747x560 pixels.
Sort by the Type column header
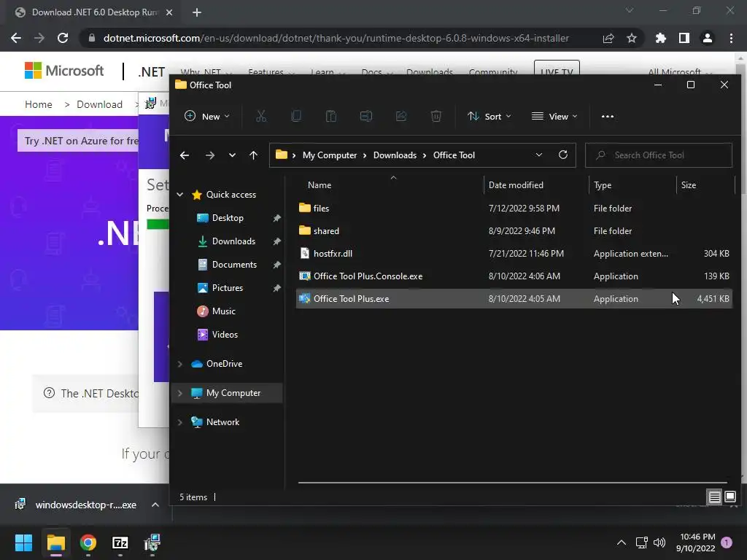click(x=603, y=184)
